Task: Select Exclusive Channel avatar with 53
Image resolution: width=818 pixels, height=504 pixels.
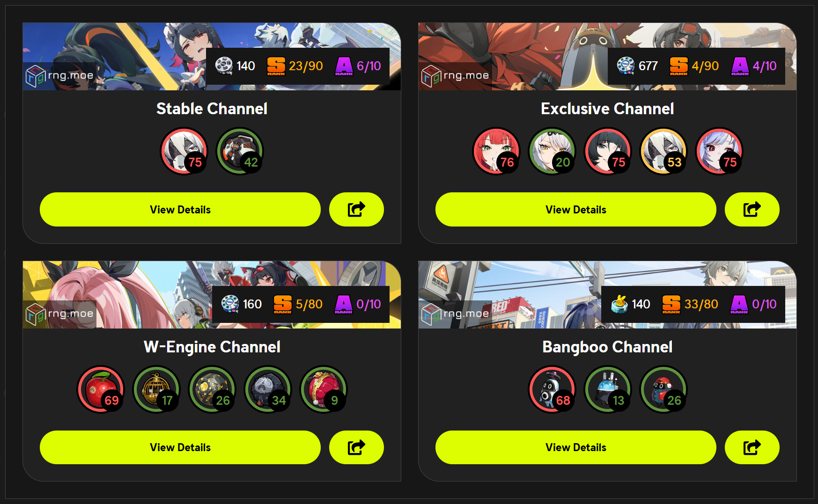Action: (x=663, y=151)
